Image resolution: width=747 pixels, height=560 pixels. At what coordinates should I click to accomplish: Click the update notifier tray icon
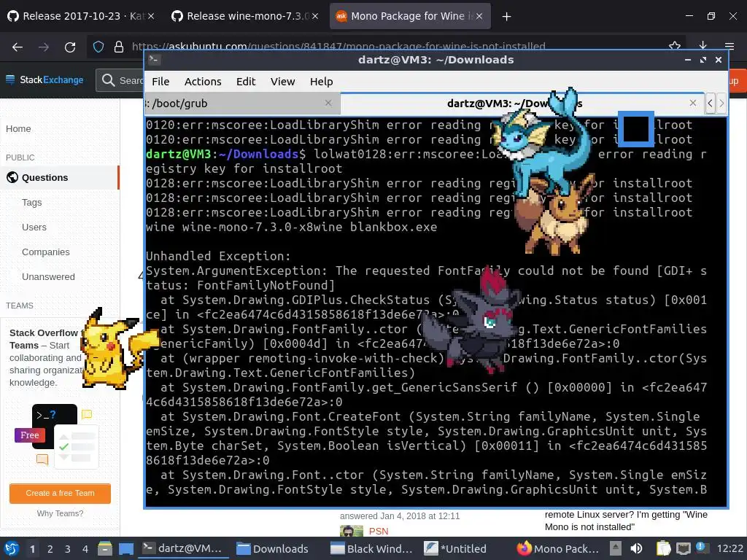click(703, 548)
